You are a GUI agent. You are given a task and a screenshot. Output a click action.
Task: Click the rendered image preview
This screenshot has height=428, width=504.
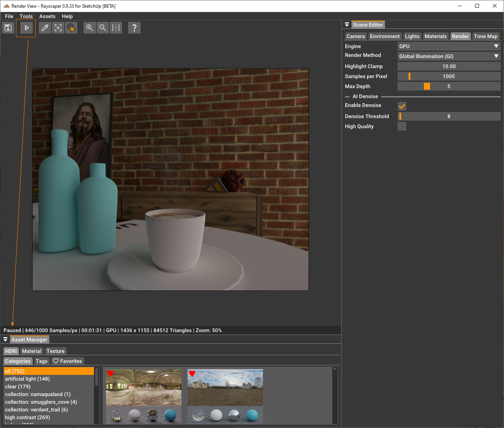coord(171,179)
